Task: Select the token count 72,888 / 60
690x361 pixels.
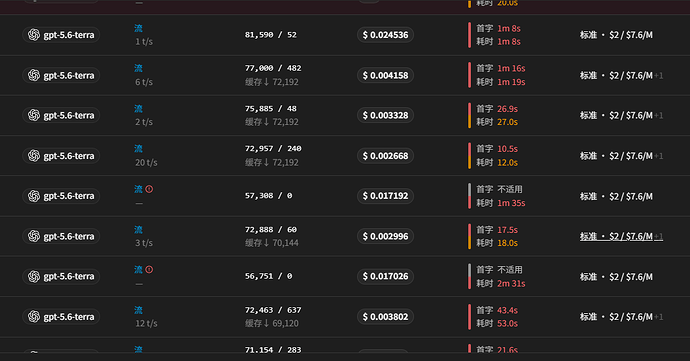Action: pos(271,230)
